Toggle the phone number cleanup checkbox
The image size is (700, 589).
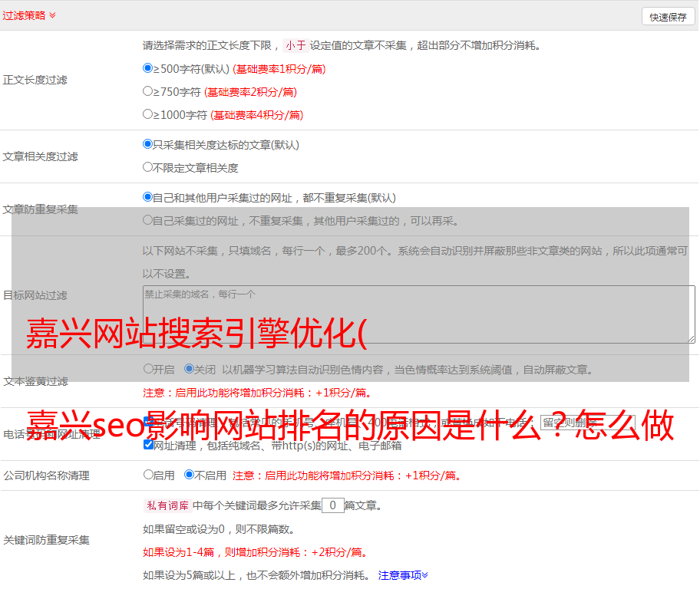(148, 421)
